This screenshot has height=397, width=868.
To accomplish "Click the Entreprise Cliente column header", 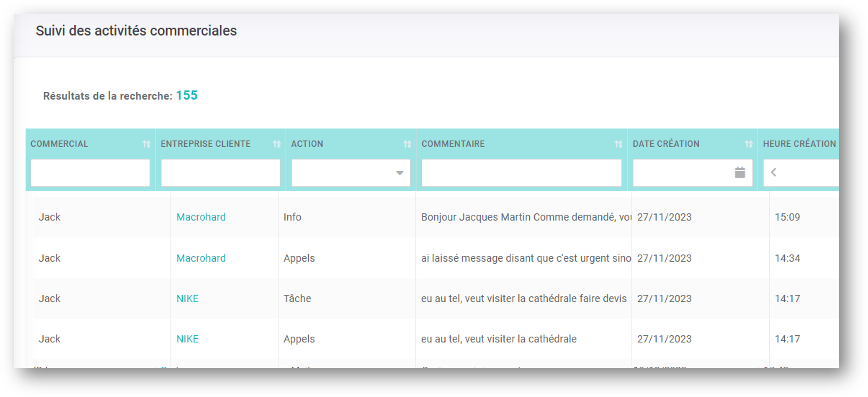I will (x=205, y=144).
